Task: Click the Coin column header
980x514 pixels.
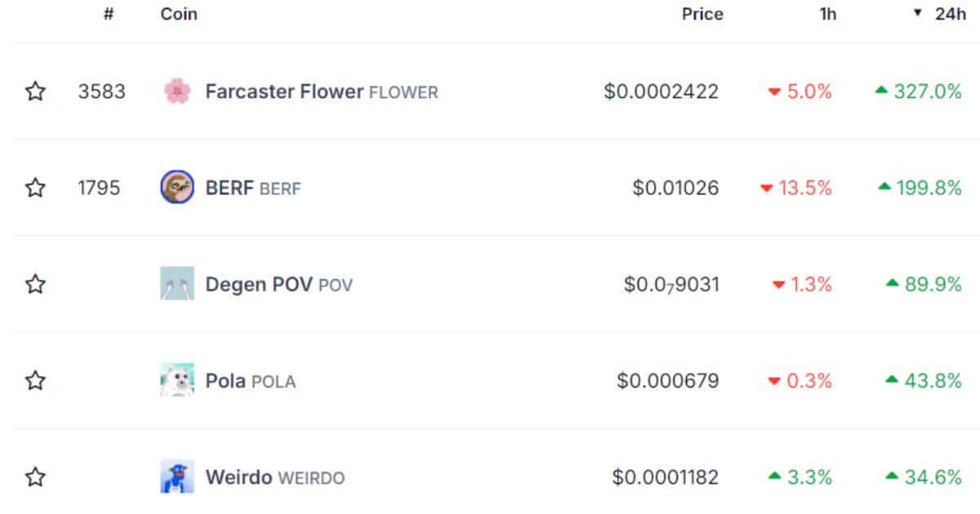Action: tap(178, 13)
